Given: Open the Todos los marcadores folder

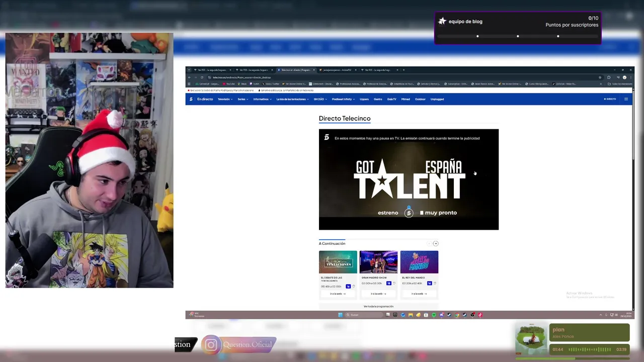Looking at the screenshot, I should 620,84.
